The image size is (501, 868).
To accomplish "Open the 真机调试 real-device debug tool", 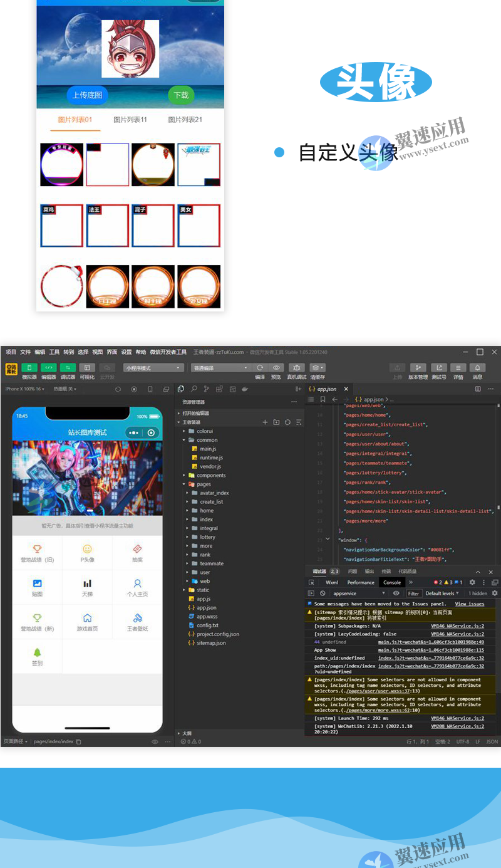I will coord(296,368).
